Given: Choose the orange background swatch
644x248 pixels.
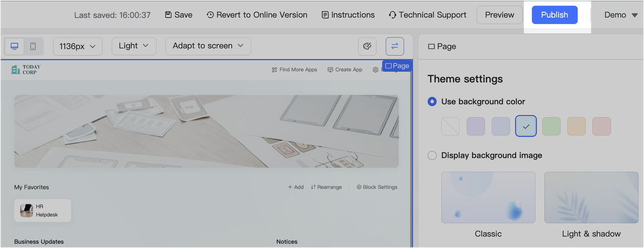Looking at the screenshot, I should coord(577,127).
